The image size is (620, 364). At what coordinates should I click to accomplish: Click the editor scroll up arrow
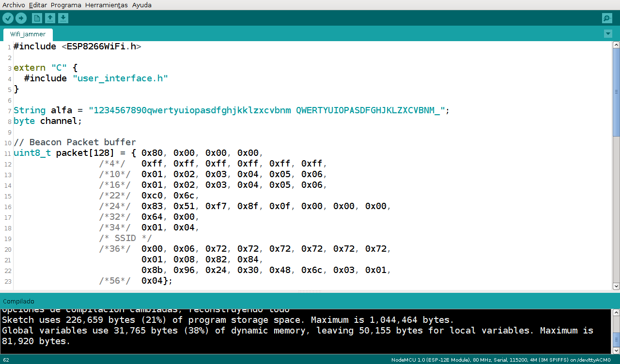[616, 45]
